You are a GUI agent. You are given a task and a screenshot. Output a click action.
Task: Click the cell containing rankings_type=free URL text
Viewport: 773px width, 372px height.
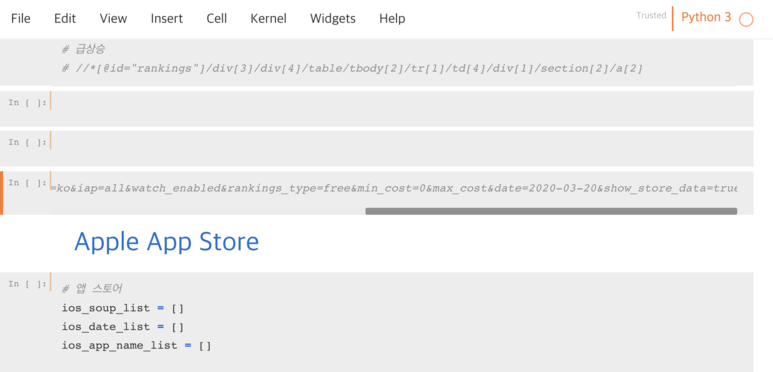tap(394, 189)
